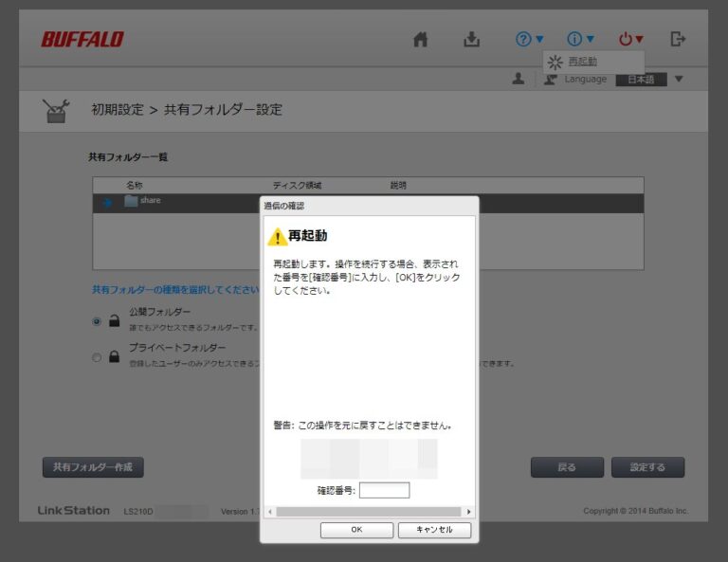Click the プライベートフォルダー label text

(177, 348)
